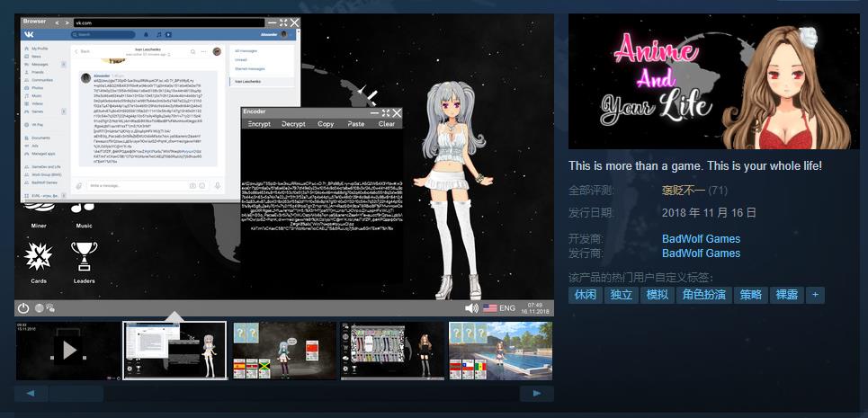
Task: Click the 07:49 clock on game taskbar
Action: tap(535, 305)
